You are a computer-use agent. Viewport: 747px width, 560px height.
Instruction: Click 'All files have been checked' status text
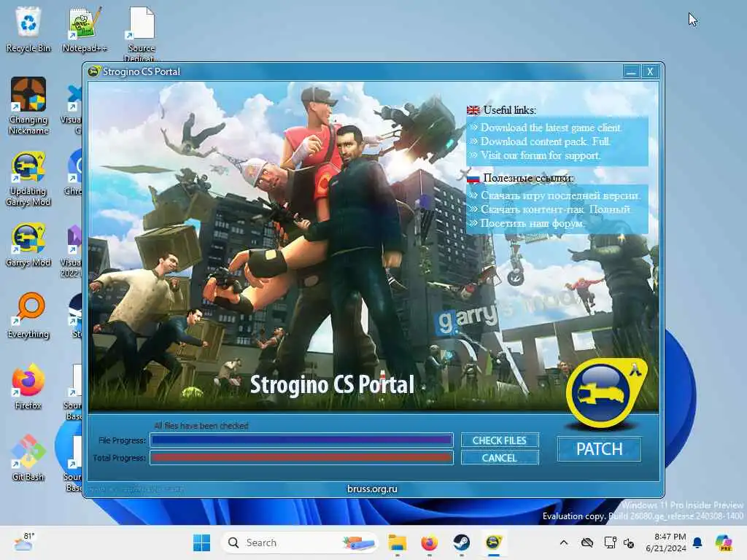pos(201,426)
